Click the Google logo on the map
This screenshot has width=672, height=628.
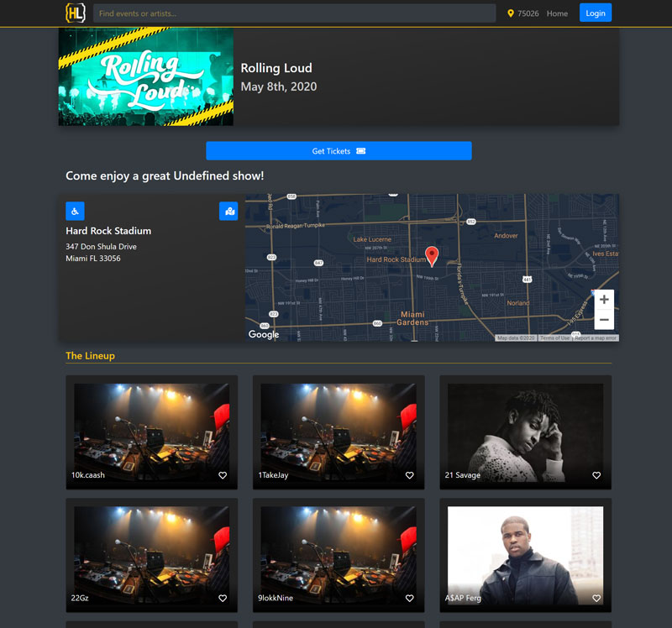pyautogui.click(x=264, y=334)
